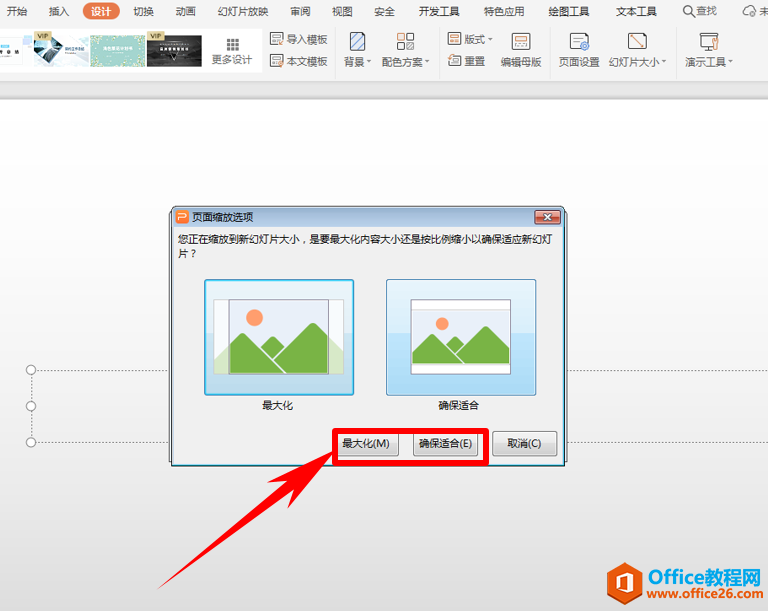Click 取消(C) to cancel dialog
770x611 pixels.
coord(524,444)
